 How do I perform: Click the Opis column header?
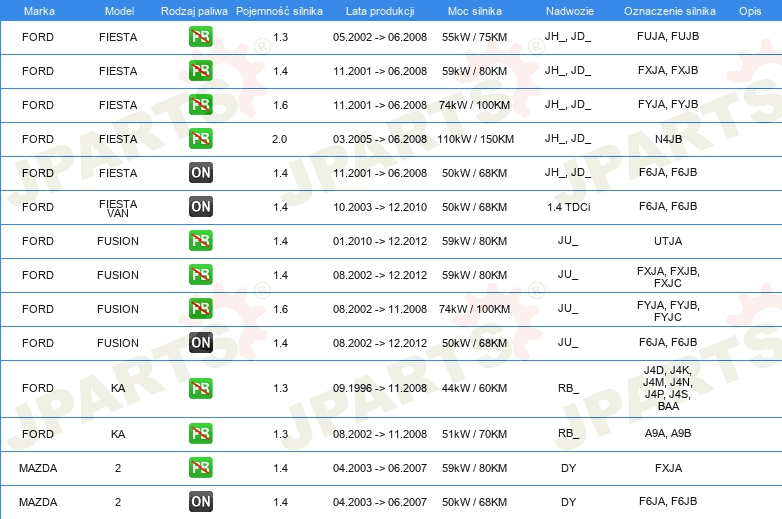pos(750,11)
